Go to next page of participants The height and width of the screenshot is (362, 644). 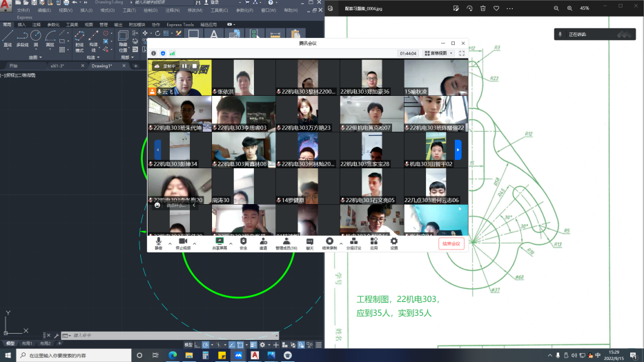click(x=458, y=150)
